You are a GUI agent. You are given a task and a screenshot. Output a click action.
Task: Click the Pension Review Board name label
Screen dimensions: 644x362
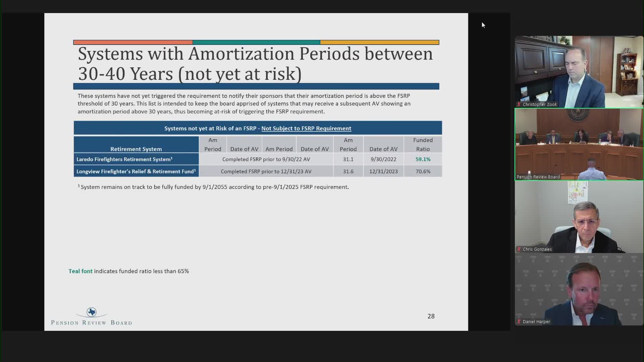tap(538, 177)
